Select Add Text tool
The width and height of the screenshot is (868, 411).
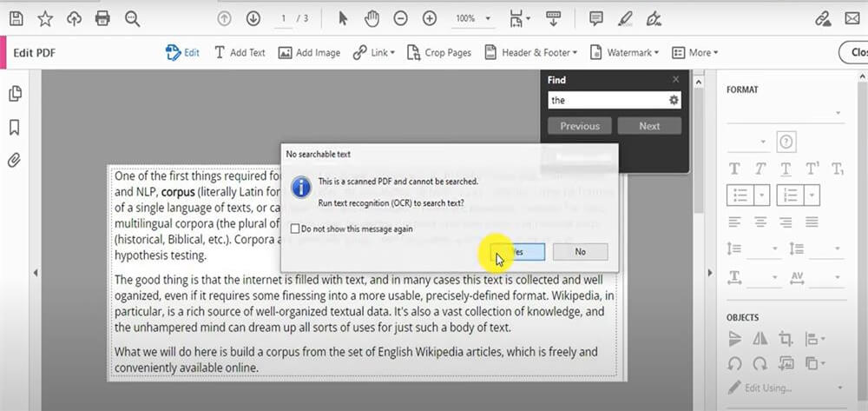click(240, 53)
